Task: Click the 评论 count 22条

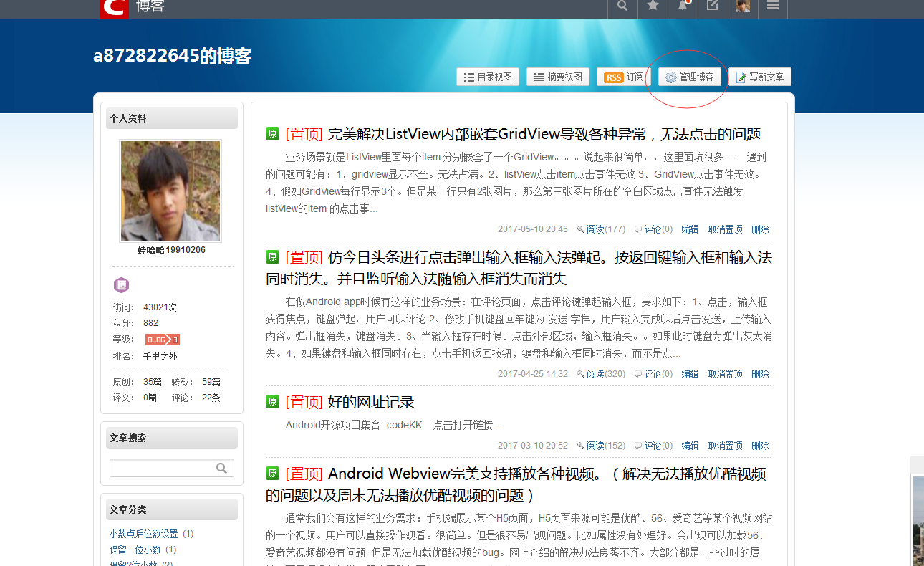Action: point(211,398)
